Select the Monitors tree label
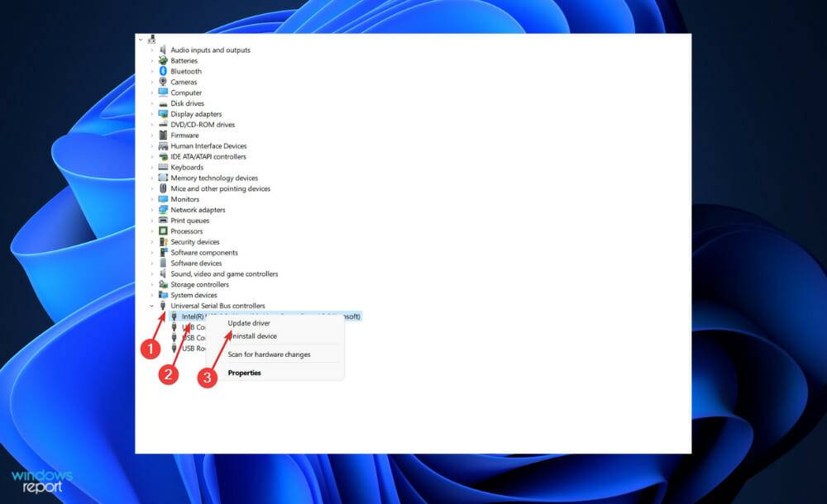 pos(184,199)
